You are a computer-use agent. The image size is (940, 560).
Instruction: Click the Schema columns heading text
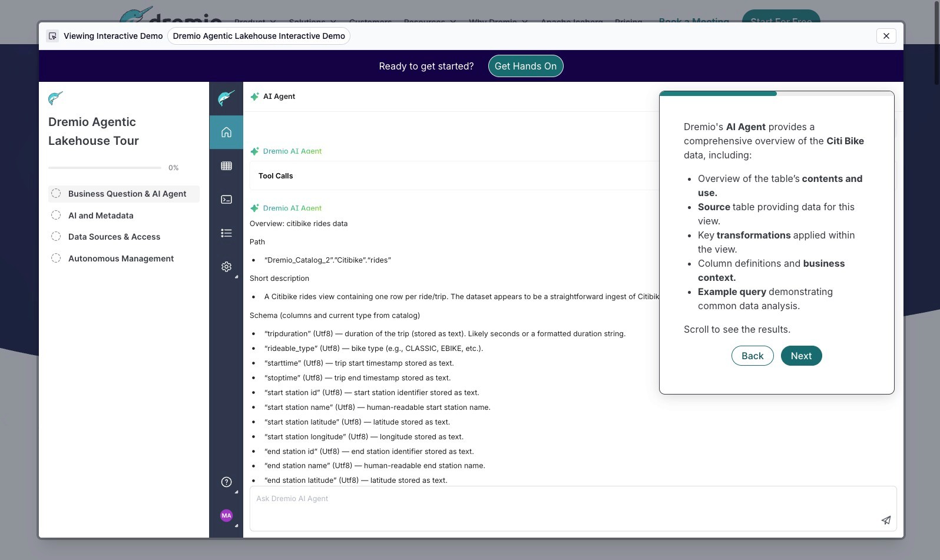tap(335, 316)
